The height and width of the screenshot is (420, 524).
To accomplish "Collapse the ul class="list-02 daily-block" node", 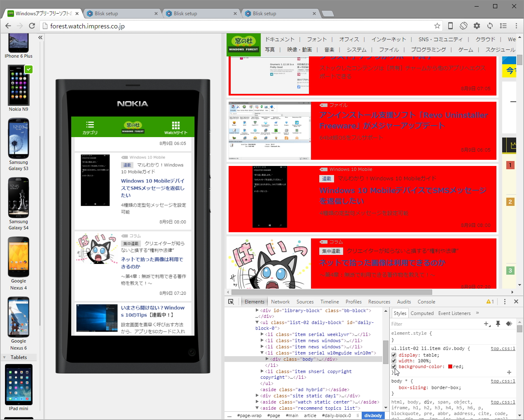I will tap(257, 322).
